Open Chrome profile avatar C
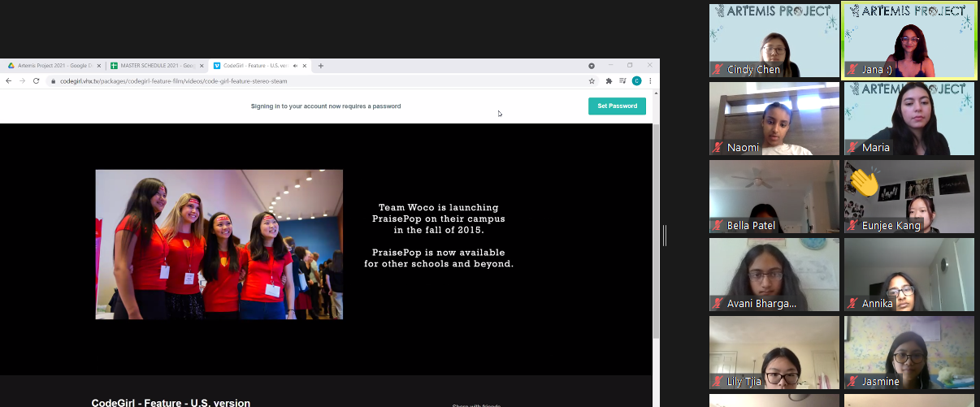The image size is (980, 407). click(x=636, y=81)
